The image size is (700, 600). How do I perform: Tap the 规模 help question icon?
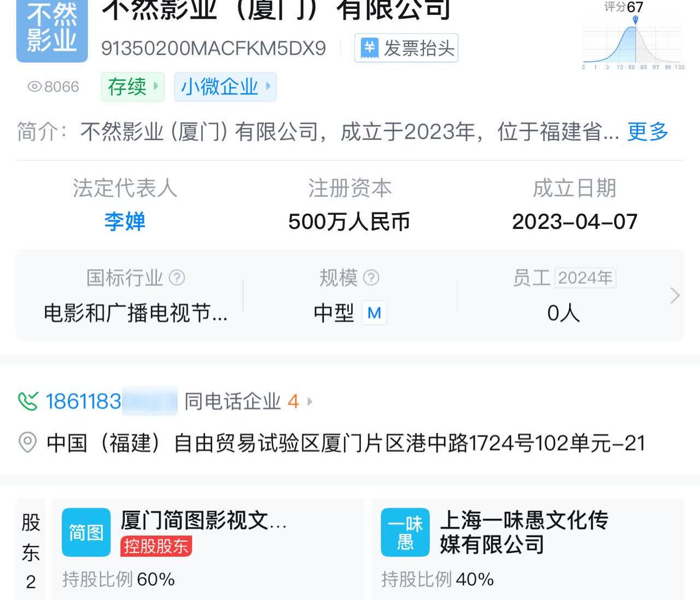tap(371, 278)
